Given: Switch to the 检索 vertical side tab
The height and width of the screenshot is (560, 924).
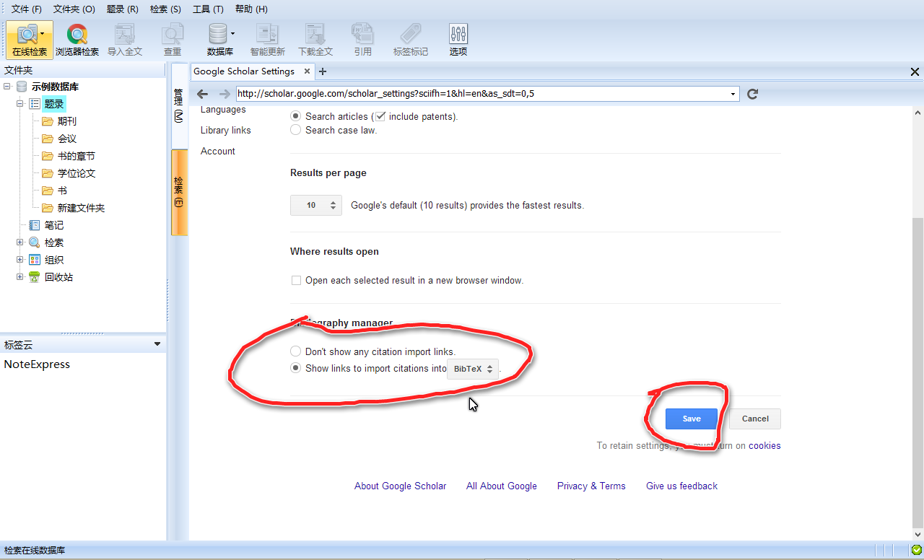Looking at the screenshot, I should pyautogui.click(x=179, y=192).
